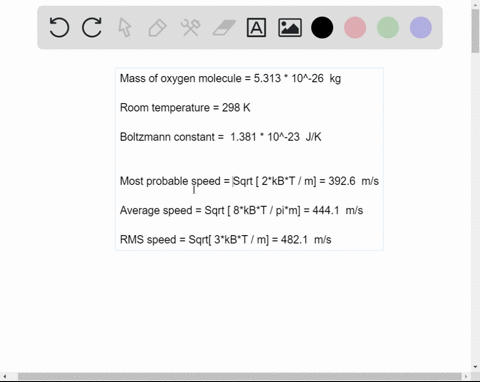The image size is (480, 382).
Task: Open the tools hammer-and-wrench icon
Action: click(190, 27)
